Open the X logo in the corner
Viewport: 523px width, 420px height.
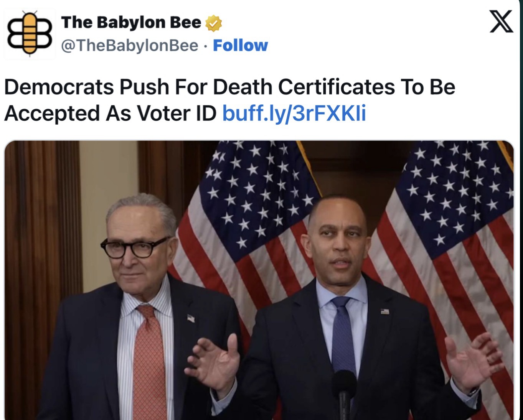501,21
